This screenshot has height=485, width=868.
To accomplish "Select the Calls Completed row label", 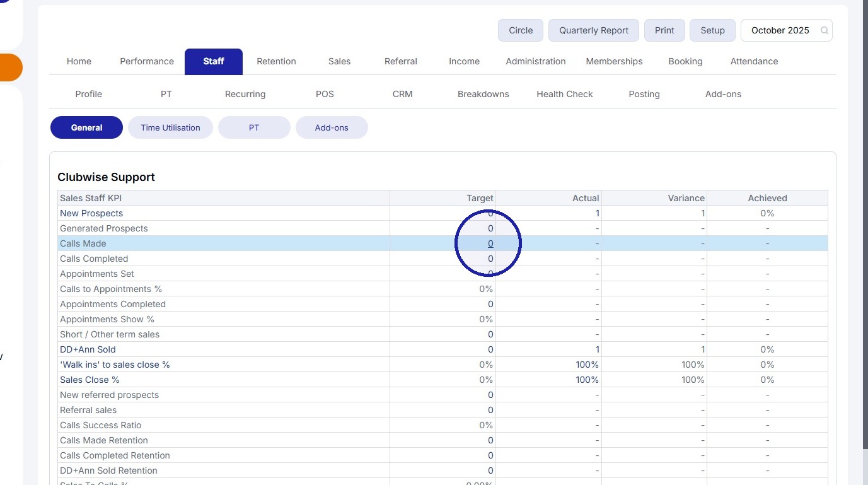I will [x=94, y=259].
